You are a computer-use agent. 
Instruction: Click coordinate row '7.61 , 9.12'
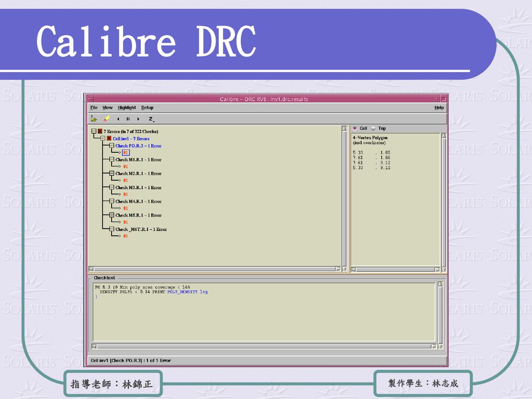[x=371, y=163]
